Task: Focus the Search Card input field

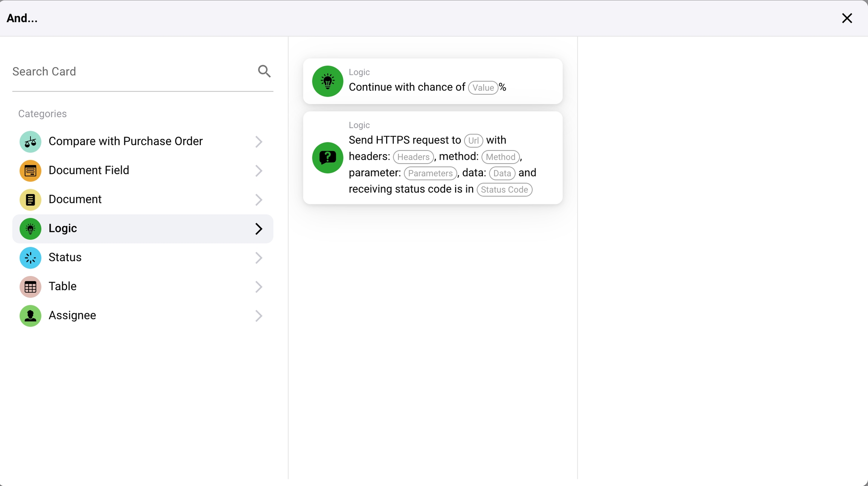Action: [x=132, y=72]
